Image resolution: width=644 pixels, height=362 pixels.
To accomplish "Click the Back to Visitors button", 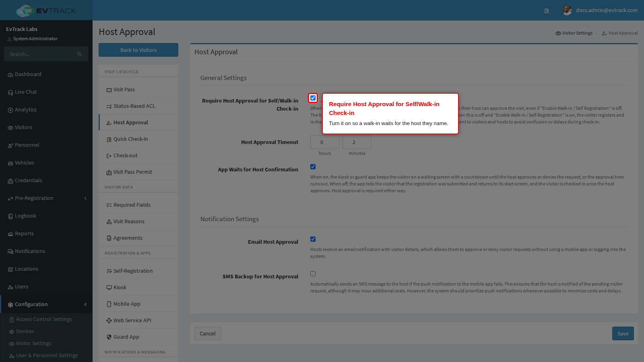I will (x=138, y=50).
